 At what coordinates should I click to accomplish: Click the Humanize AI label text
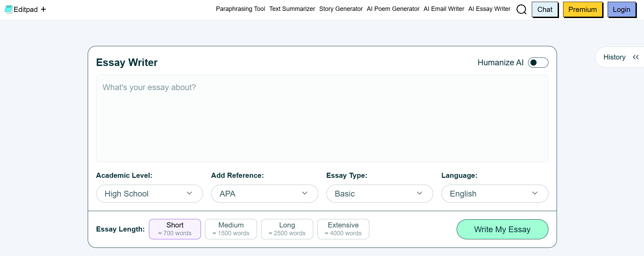pyautogui.click(x=500, y=63)
